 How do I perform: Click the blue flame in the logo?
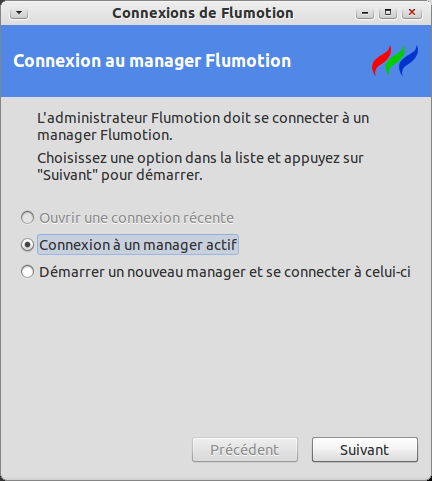(x=408, y=61)
